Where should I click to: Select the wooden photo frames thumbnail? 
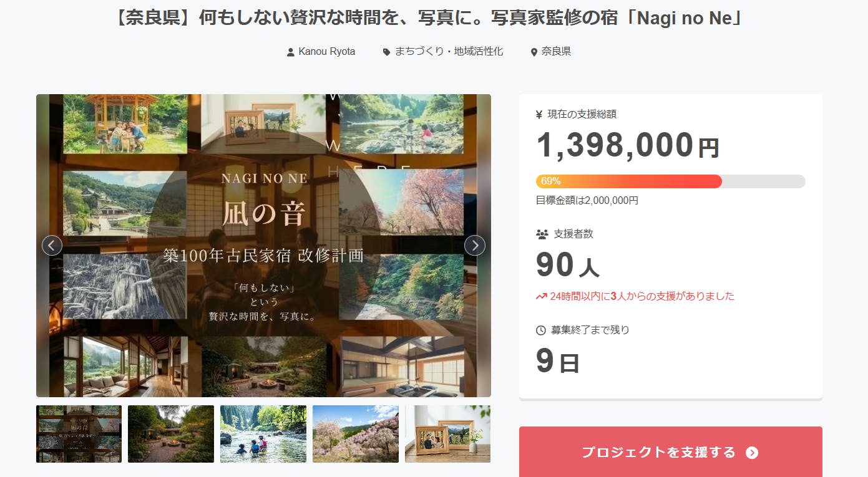tap(447, 434)
